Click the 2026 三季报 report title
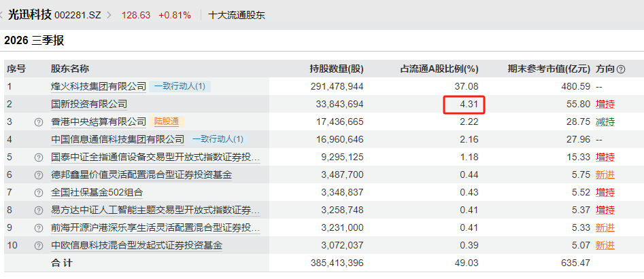 coord(34,41)
